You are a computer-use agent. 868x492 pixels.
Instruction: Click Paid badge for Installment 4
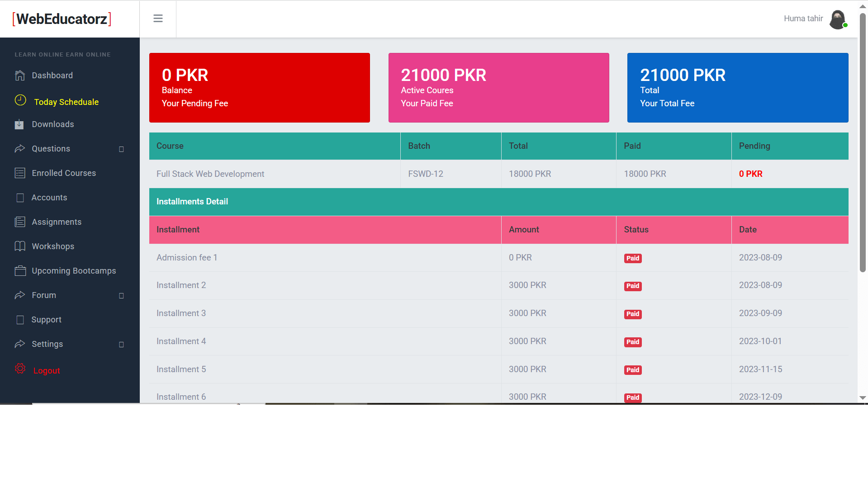[x=633, y=342]
